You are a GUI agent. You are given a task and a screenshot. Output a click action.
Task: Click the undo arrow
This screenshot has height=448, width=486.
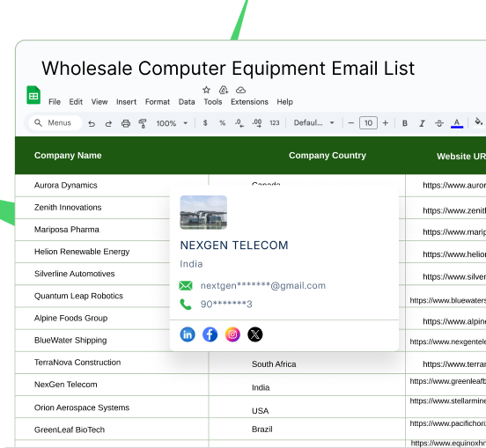(x=92, y=123)
